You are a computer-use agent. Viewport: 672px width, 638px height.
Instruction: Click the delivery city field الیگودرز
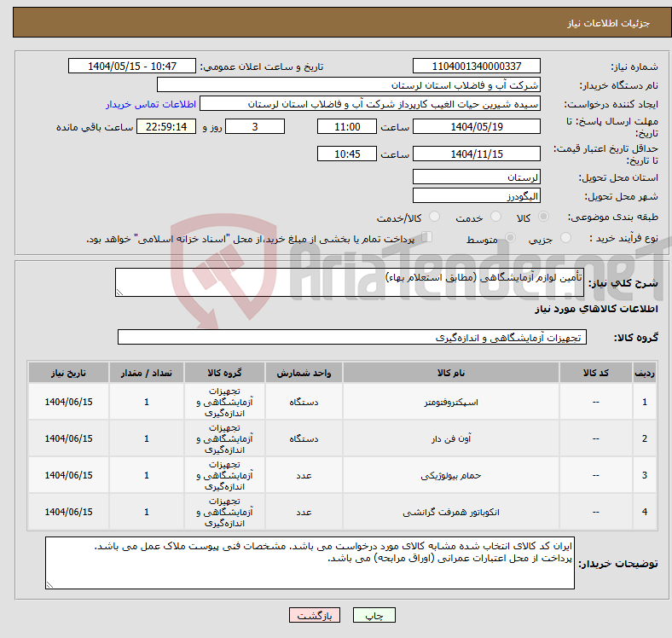pos(476,195)
